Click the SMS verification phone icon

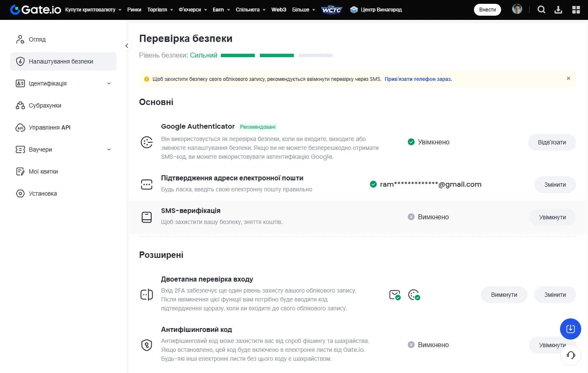pos(147,217)
